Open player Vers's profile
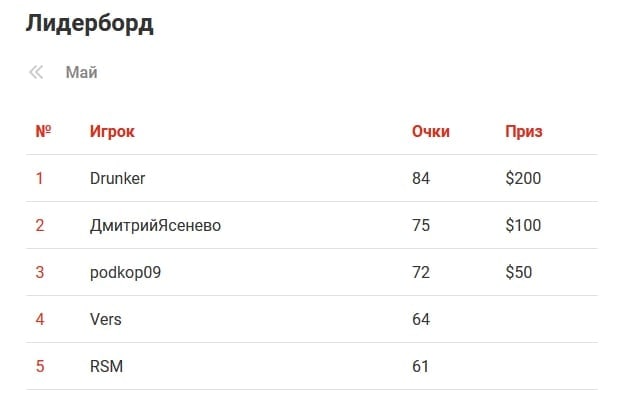This screenshot has width=625, height=402. click(106, 319)
